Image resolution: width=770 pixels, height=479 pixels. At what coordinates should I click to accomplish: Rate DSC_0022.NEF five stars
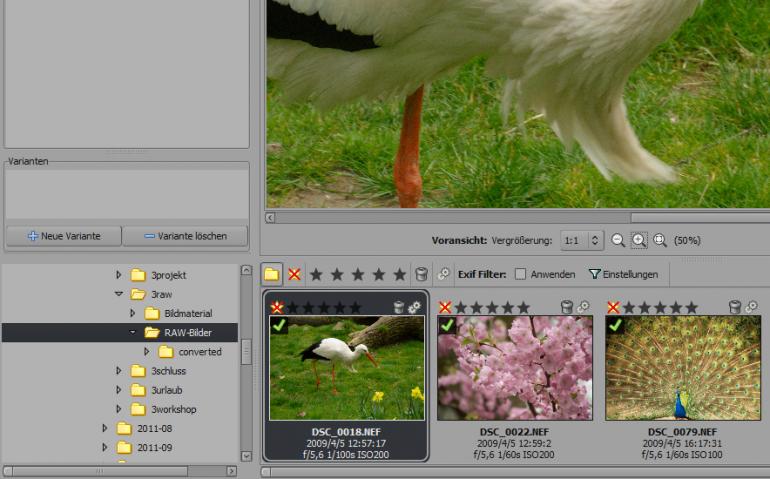tap(524, 308)
